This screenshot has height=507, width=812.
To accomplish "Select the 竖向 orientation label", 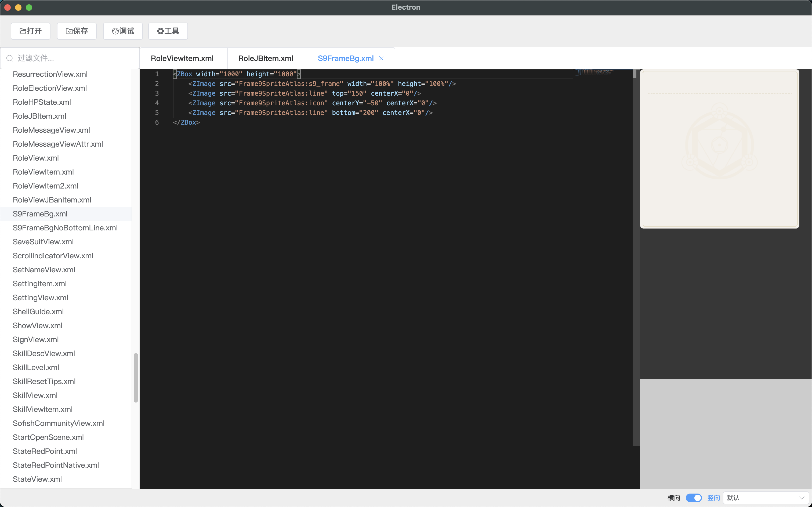I will click(x=713, y=498).
